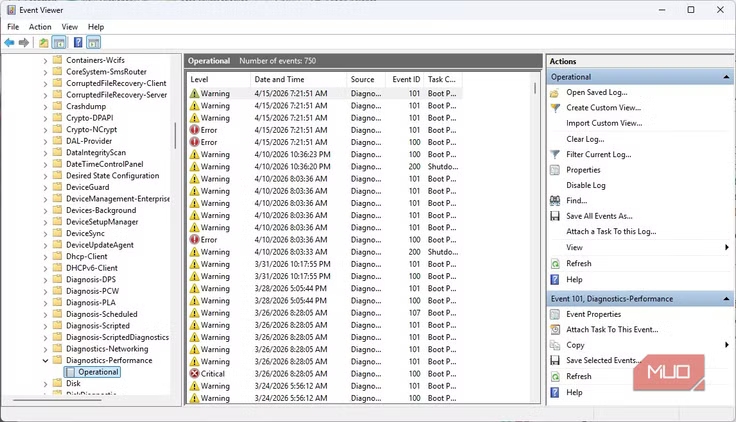This screenshot has width=736, height=422.
Task: Click the Up One Level folder icon
Action: pos(43,43)
